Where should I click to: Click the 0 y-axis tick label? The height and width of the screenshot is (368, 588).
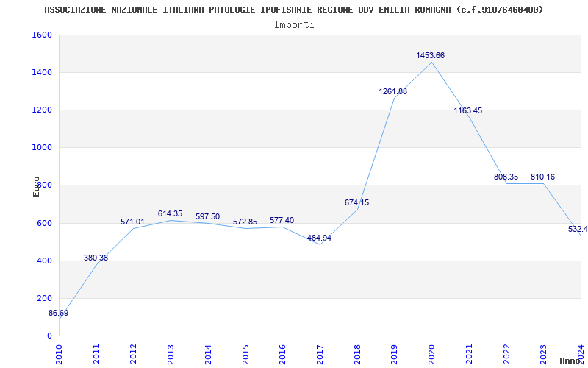[x=49, y=336]
